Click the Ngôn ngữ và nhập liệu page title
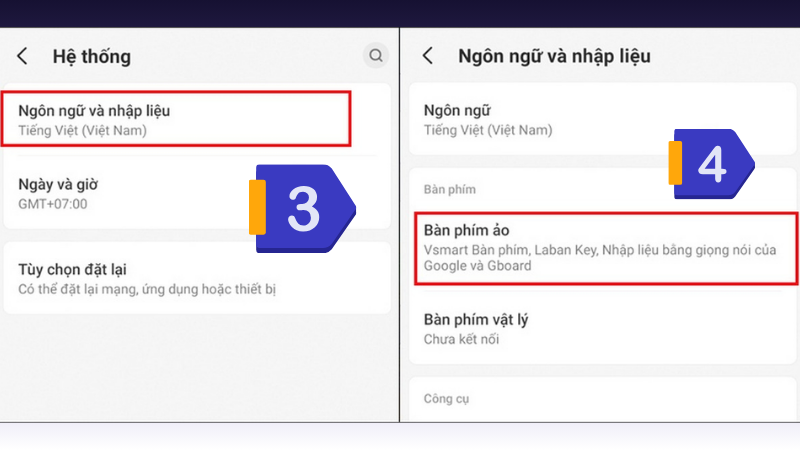This screenshot has height=450, width=800. click(555, 56)
